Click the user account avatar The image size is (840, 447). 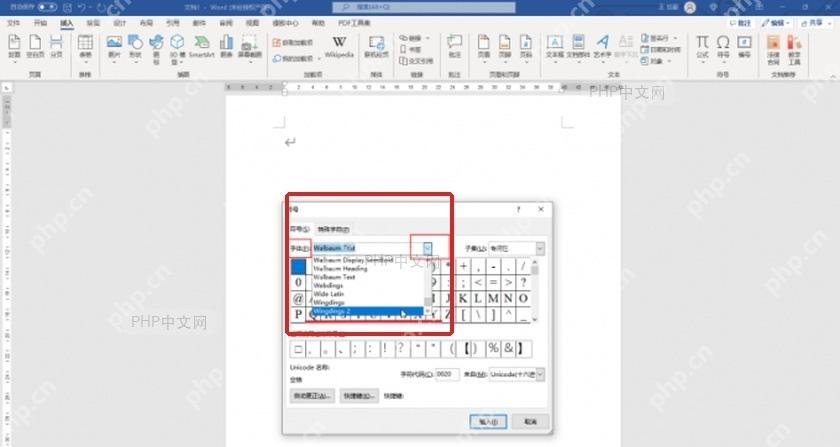click(x=690, y=7)
